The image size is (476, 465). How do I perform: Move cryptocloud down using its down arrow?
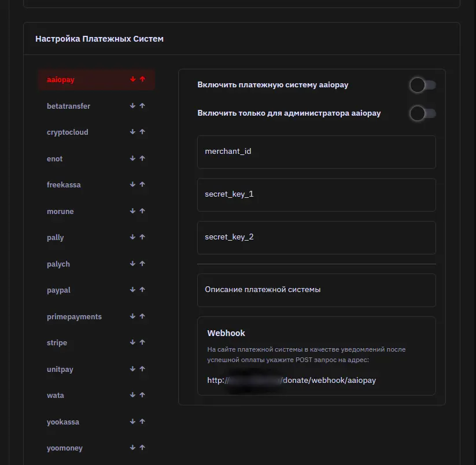point(132,132)
